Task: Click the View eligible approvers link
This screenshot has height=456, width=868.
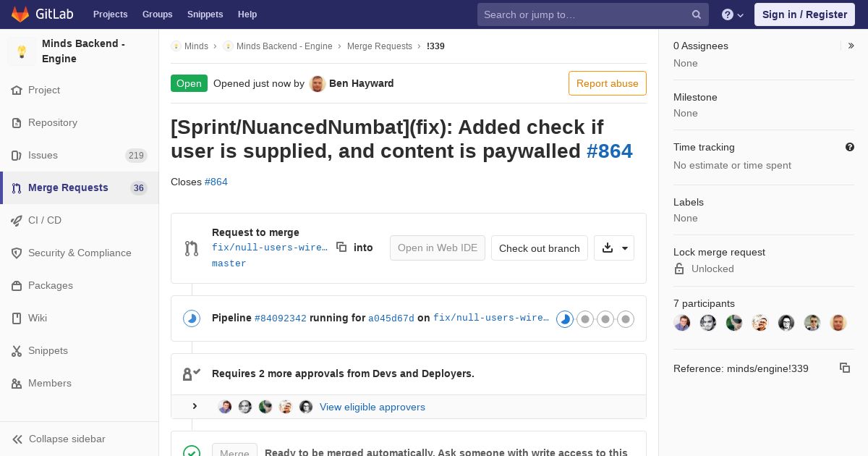Action: point(373,407)
